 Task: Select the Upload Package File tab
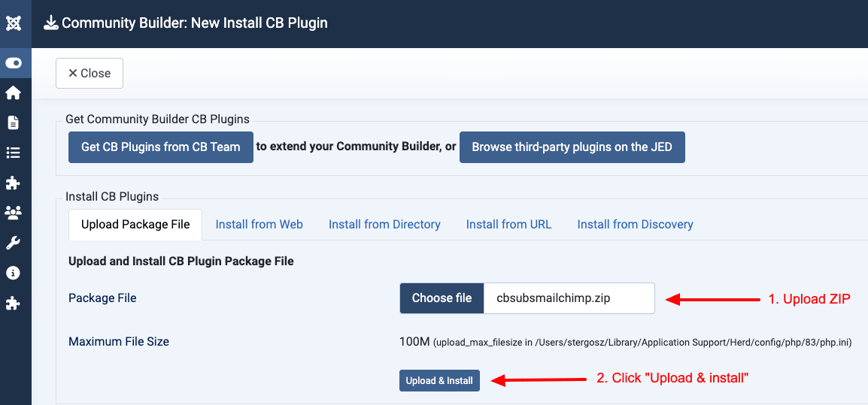(x=135, y=225)
